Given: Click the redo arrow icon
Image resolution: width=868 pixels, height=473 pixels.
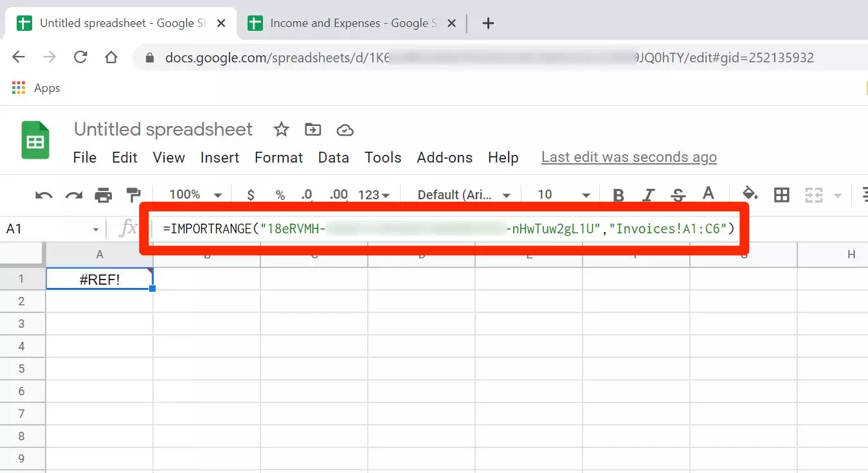Looking at the screenshot, I should [74, 195].
